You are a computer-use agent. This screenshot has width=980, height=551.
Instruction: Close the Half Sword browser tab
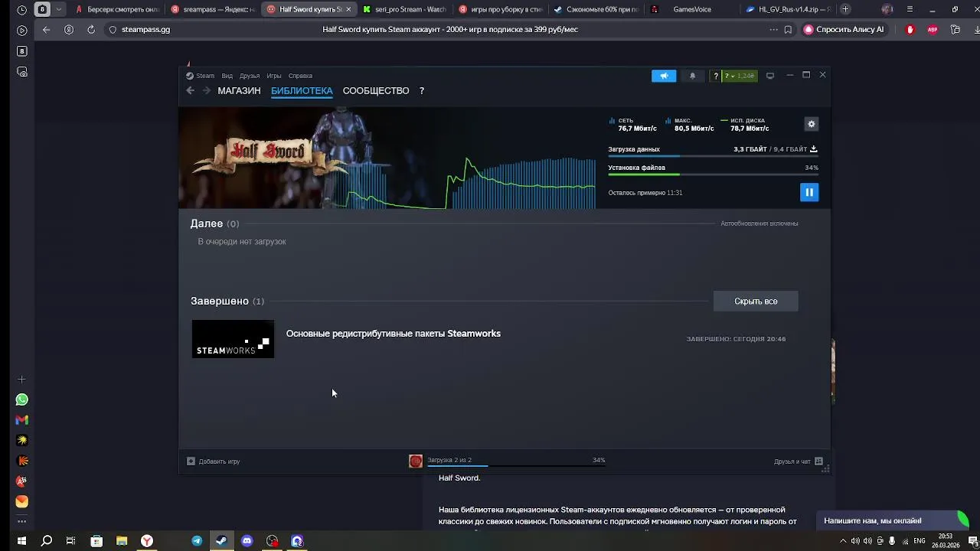(349, 9)
